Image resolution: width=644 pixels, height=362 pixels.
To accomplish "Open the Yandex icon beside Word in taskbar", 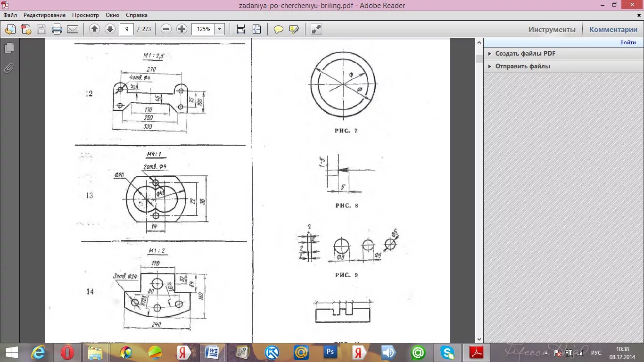I will tap(183, 353).
